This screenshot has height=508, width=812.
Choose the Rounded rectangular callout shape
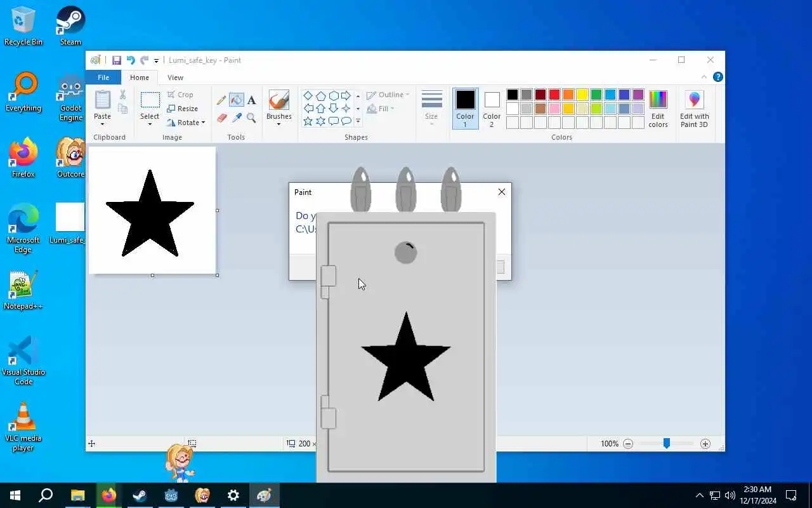point(333,121)
